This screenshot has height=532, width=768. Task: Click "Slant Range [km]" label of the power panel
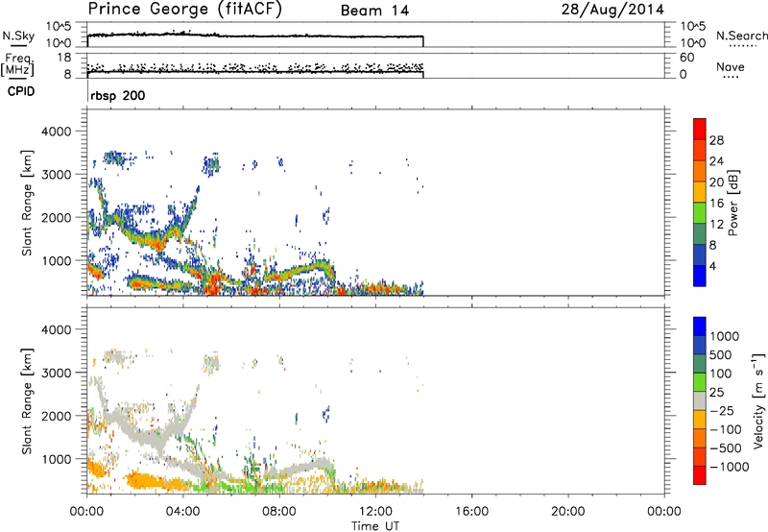tap(27, 203)
